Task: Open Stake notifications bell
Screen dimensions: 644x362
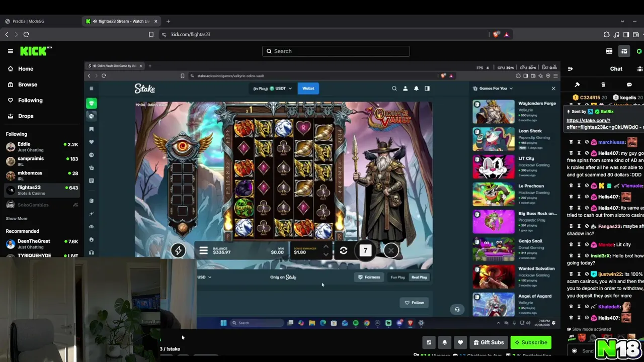Action: 416,88
